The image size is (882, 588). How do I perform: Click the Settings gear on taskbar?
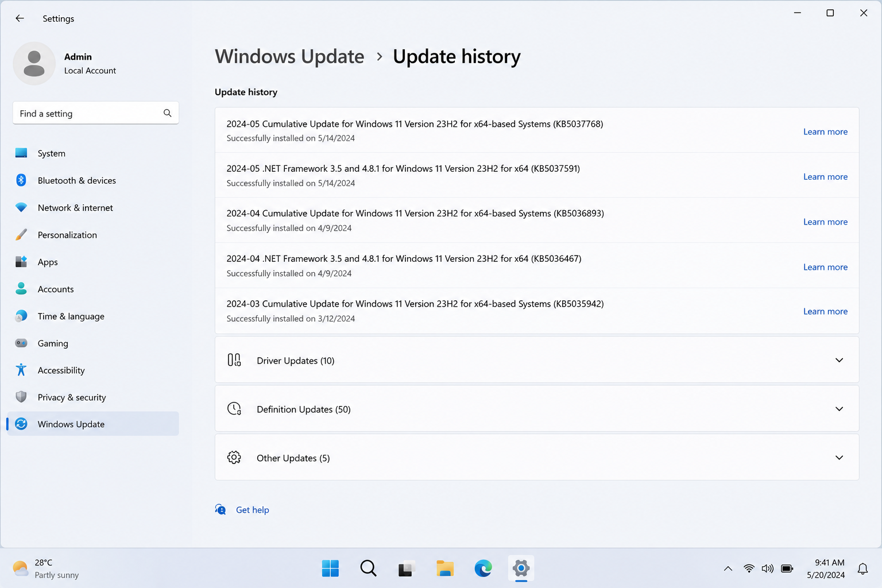pos(521,568)
